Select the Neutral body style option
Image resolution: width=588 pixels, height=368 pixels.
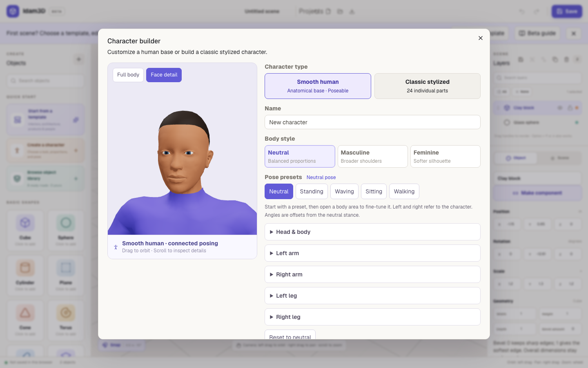coord(300,156)
